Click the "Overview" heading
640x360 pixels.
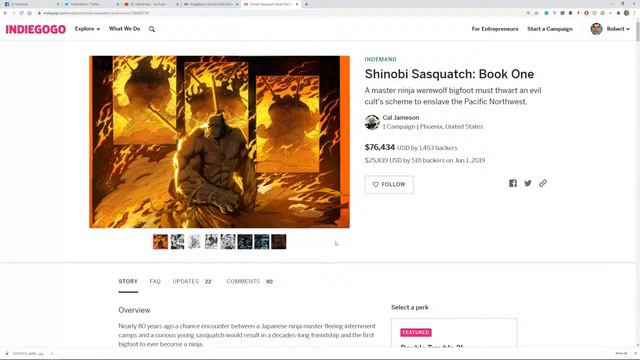(134, 310)
